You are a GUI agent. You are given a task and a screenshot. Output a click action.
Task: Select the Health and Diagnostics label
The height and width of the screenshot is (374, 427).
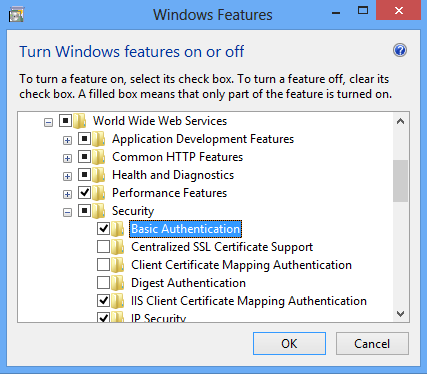pos(173,175)
